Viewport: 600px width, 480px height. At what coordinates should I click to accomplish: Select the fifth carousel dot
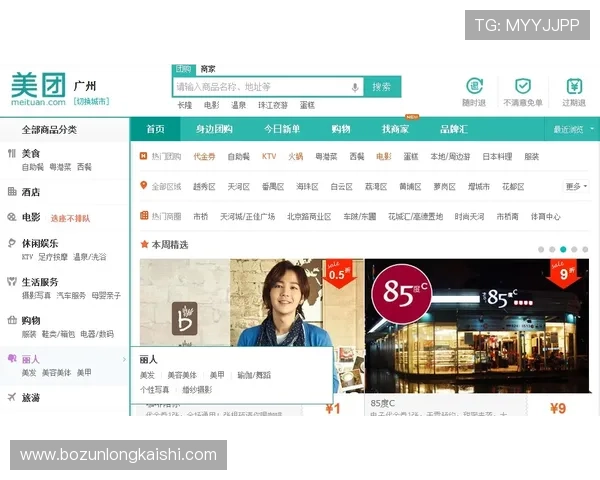pos(585,250)
